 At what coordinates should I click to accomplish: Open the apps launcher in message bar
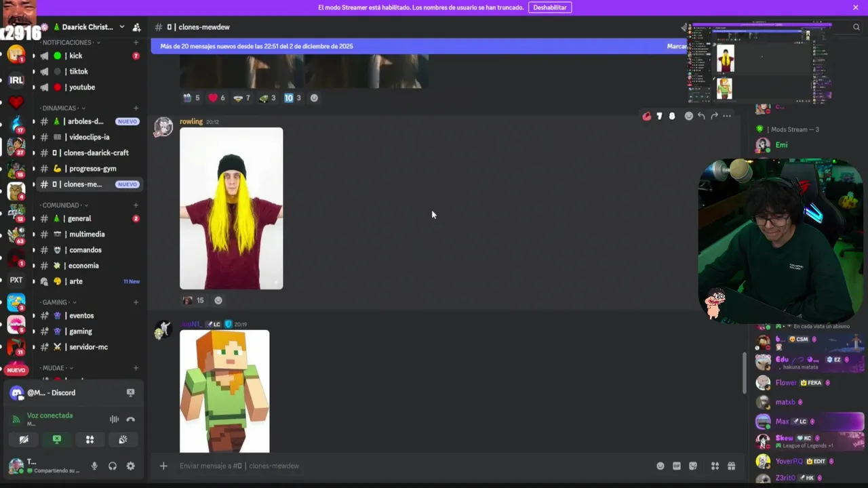[715, 466]
